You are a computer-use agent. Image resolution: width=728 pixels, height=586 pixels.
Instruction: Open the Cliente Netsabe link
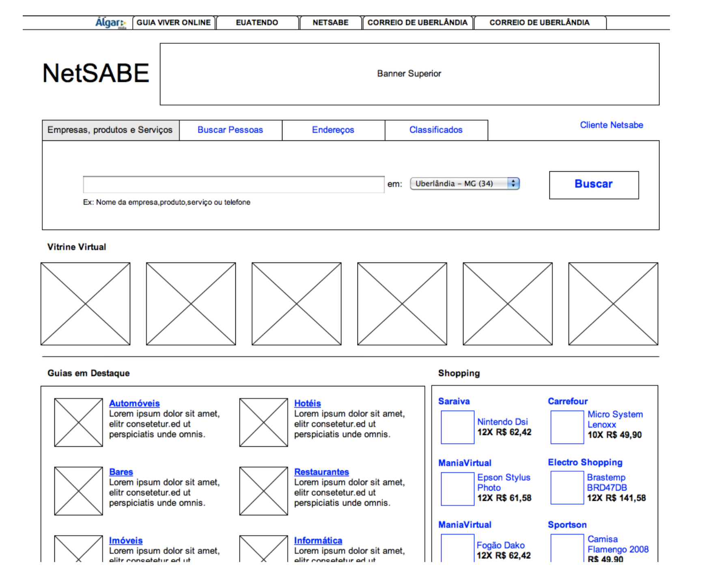click(x=611, y=125)
